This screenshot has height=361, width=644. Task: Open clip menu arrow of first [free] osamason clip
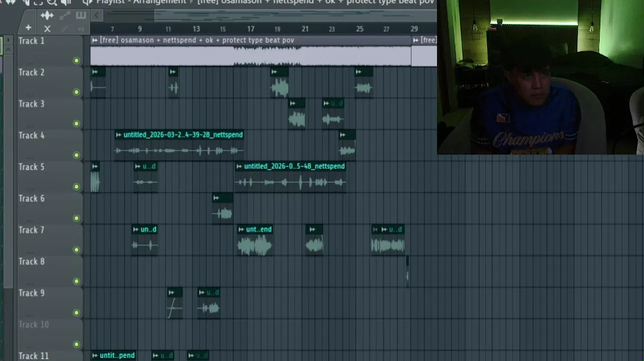click(95, 40)
